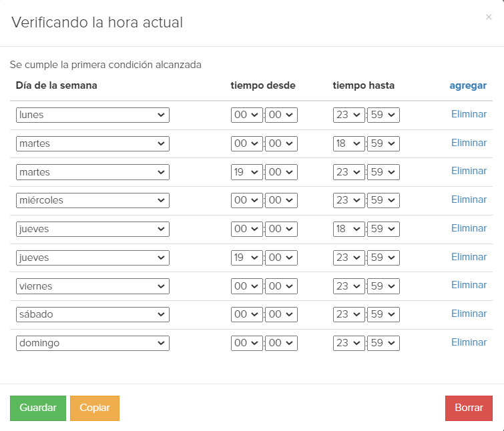Open the miércoles weekday dropdown
504x431 pixels.
(x=93, y=200)
